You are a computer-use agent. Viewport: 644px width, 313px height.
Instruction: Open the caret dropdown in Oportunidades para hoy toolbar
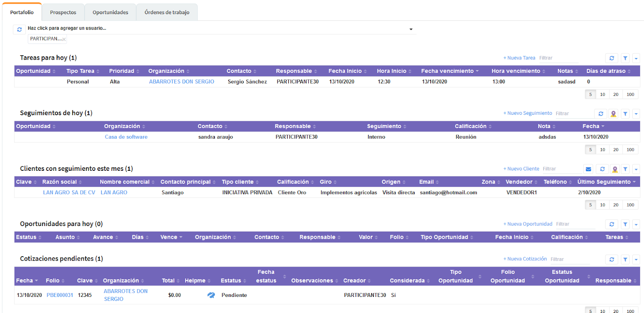tap(636, 224)
